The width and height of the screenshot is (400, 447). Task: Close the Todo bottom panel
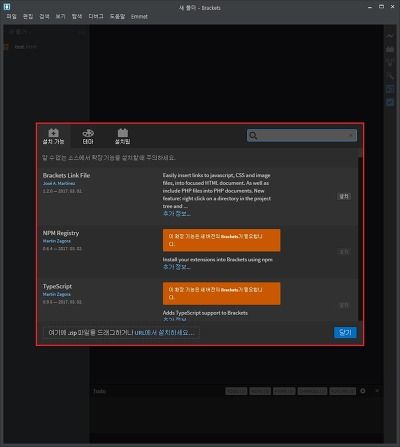pyautogui.click(x=377, y=391)
